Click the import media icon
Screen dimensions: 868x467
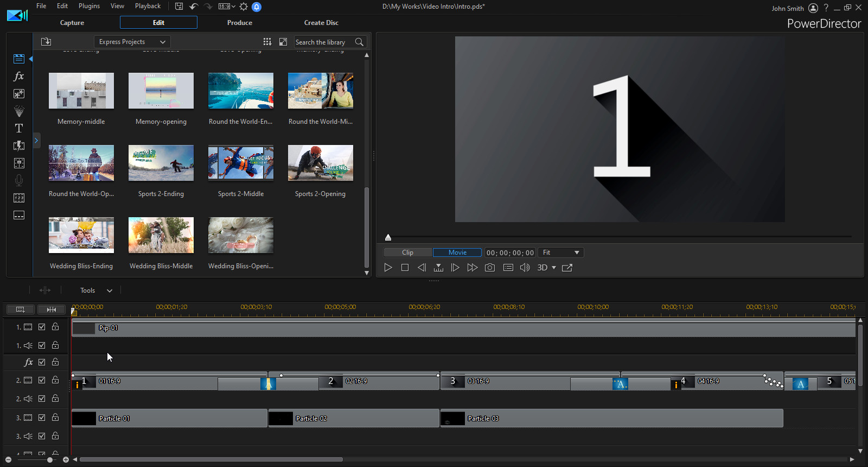point(46,42)
